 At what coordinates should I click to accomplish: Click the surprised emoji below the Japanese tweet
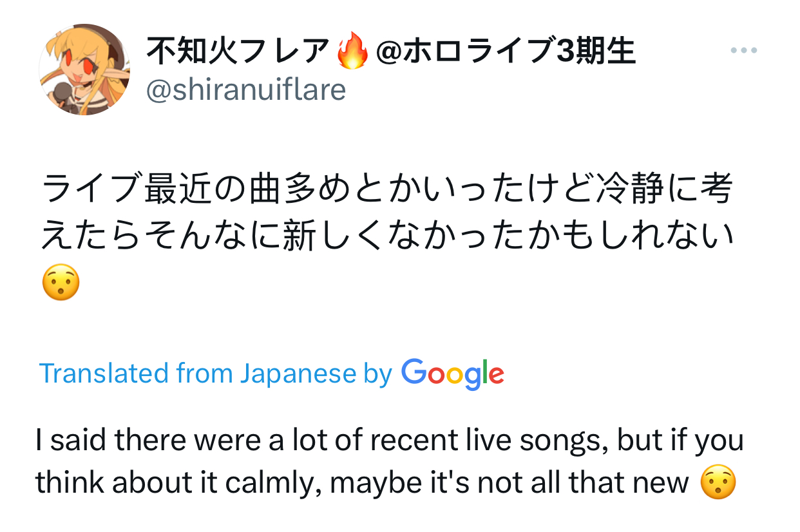coord(61,284)
